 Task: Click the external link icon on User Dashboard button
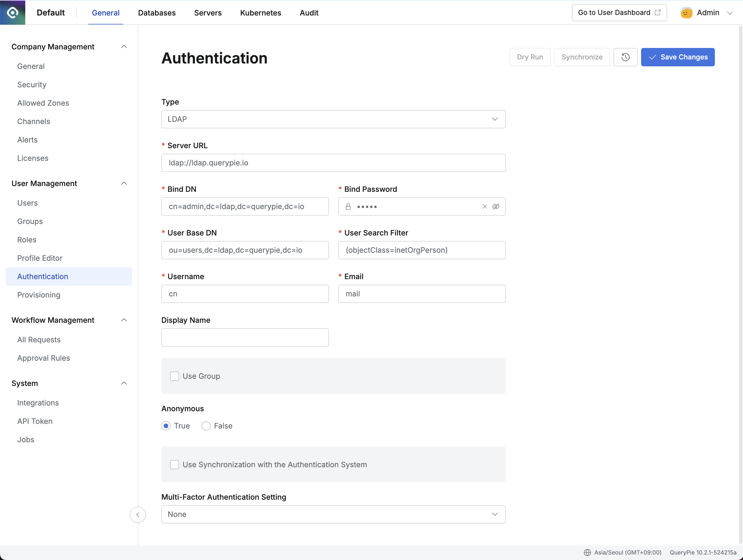[x=657, y=12]
